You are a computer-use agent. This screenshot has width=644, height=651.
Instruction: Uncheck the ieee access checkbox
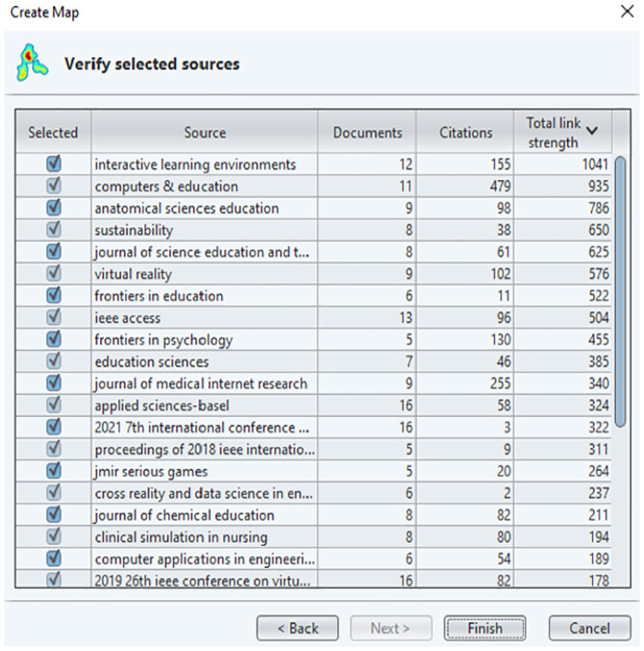[x=53, y=317]
